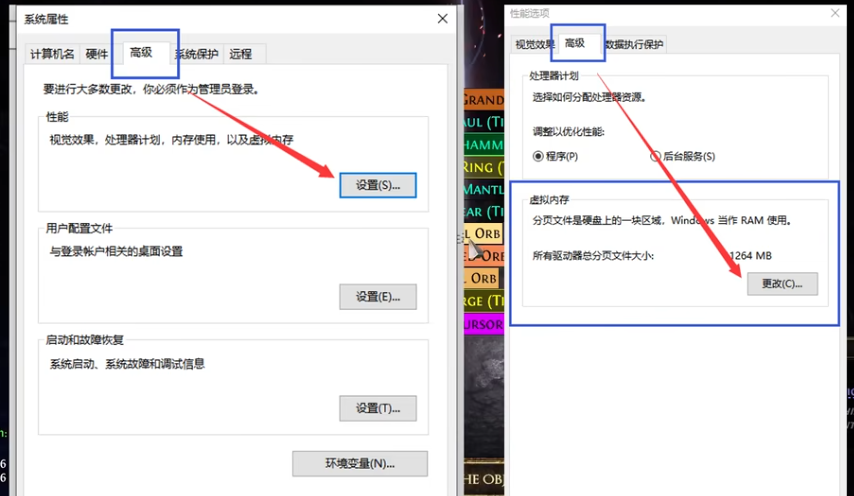854x496 pixels.
Task: Choose the 后台服务(S) radio option
Action: coord(656,156)
